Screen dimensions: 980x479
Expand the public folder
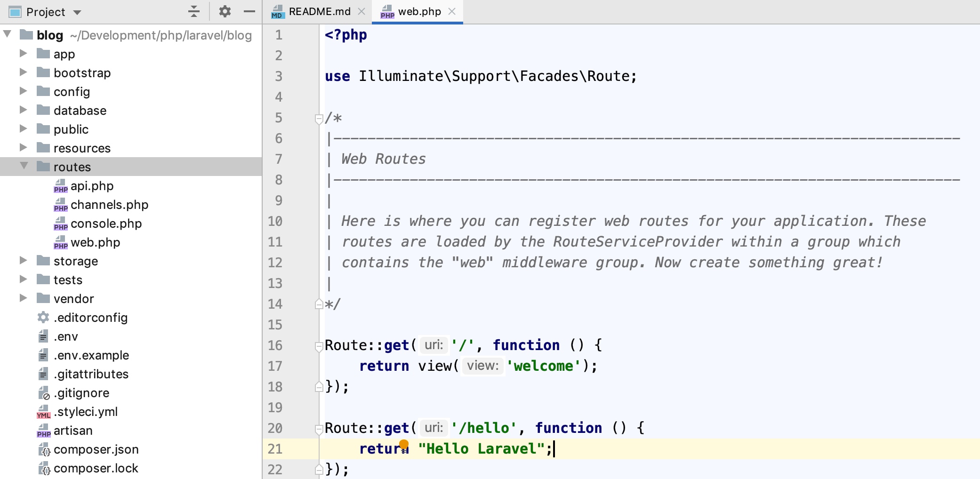point(23,128)
